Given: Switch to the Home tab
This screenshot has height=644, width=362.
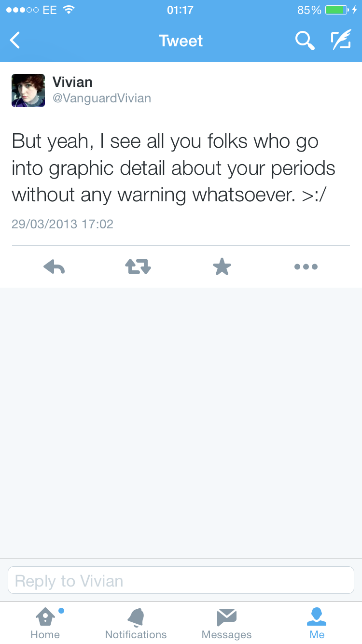Looking at the screenshot, I should (45, 623).
